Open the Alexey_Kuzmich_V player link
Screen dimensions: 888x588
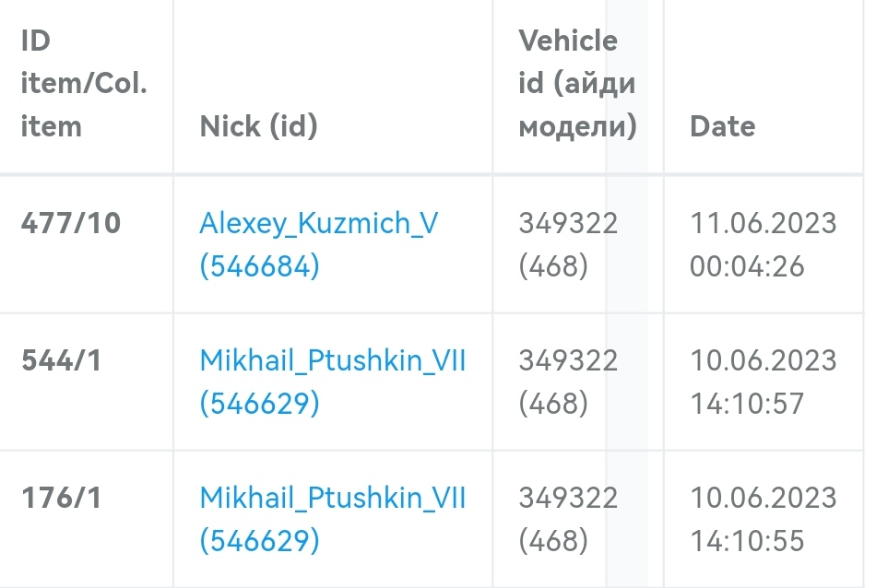coord(318,224)
